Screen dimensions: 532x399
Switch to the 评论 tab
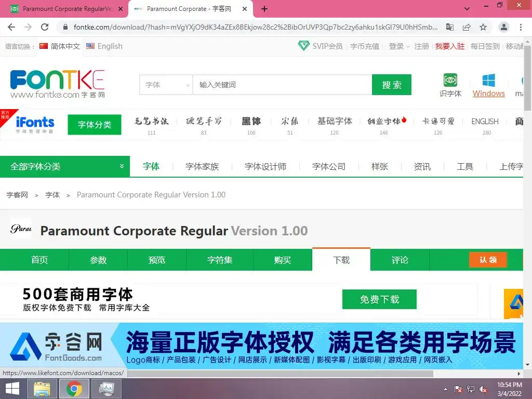click(400, 260)
